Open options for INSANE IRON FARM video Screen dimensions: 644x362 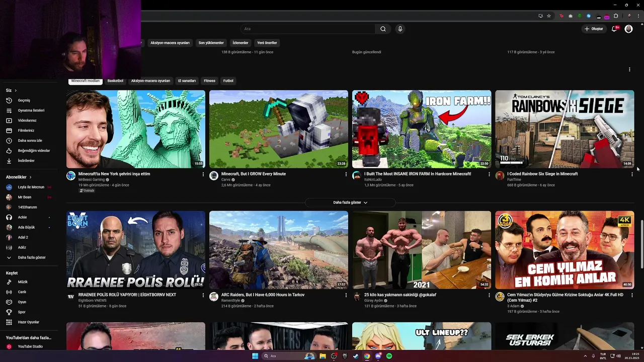tap(489, 174)
